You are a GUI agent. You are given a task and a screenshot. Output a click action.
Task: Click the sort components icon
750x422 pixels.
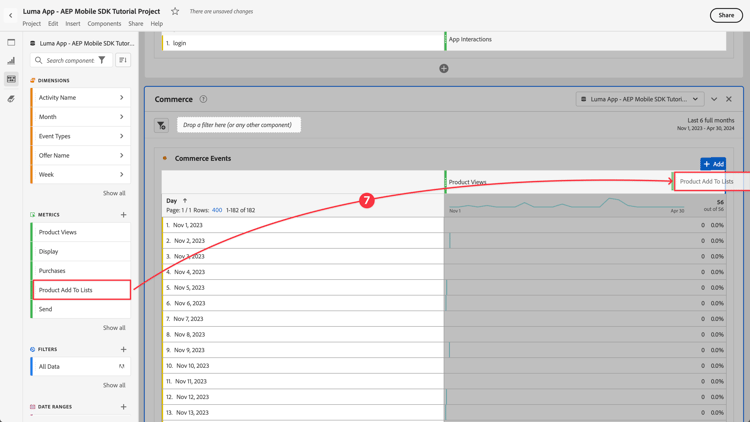tap(123, 60)
